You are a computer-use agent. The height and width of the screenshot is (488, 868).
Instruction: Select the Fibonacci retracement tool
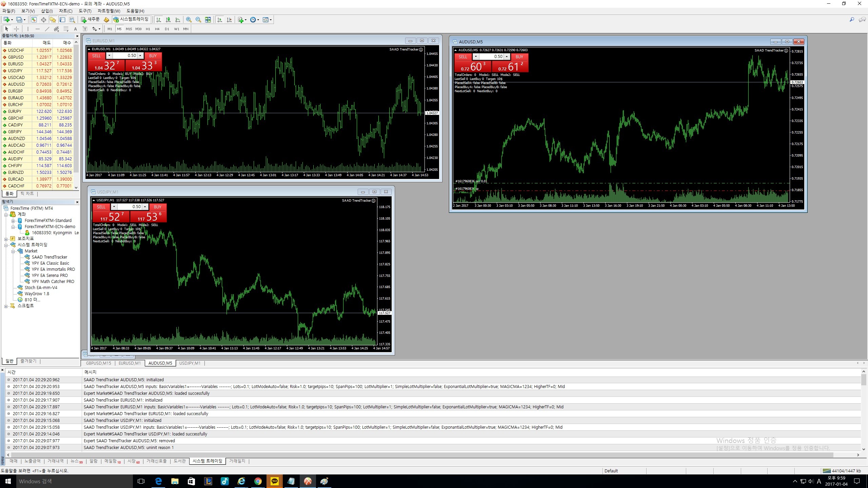point(66,29)
